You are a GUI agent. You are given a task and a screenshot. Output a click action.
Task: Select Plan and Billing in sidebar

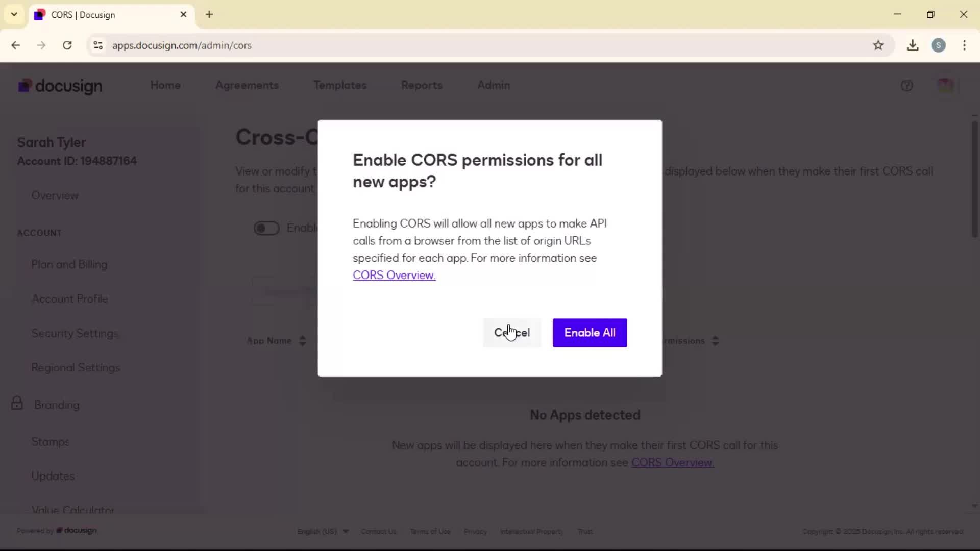point(69,264)
